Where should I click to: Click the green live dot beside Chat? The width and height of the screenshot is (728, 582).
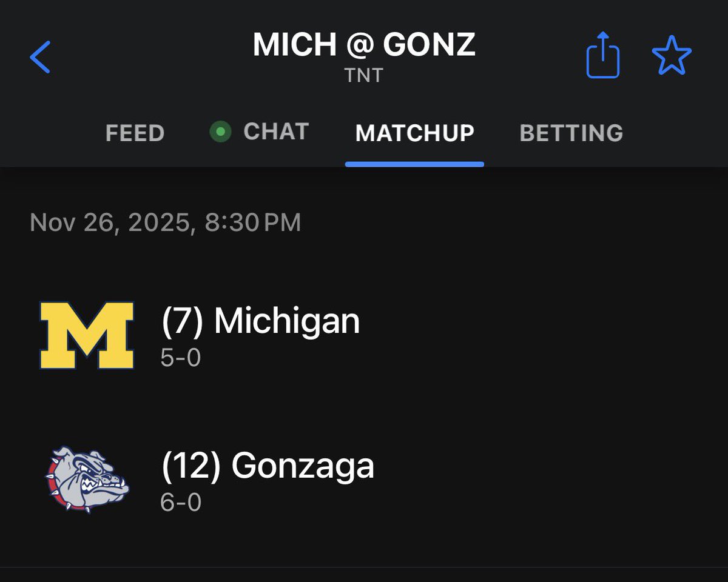coord(220,132)
